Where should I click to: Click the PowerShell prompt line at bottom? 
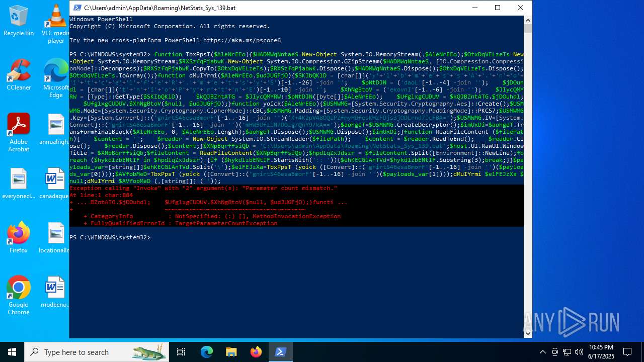pyautogui.click(x=110, y=237)
